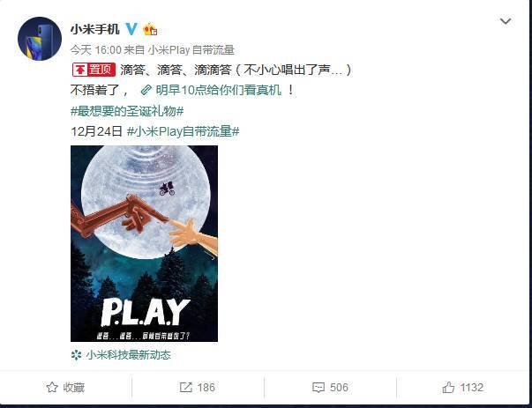Image resolution: width=532 pixels, height=408 pixels.
Task: Click the 小米科技最新动态 topic icon
Action: click(x=77, y=355)
